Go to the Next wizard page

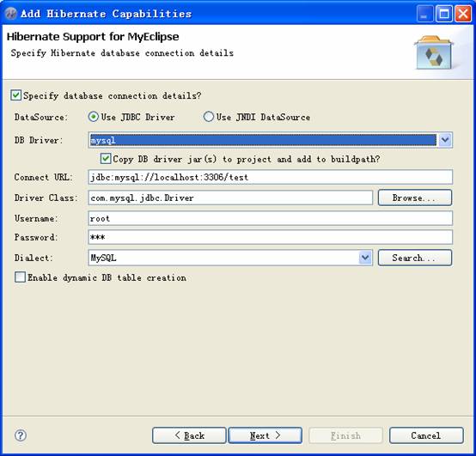tap(265, 435)
